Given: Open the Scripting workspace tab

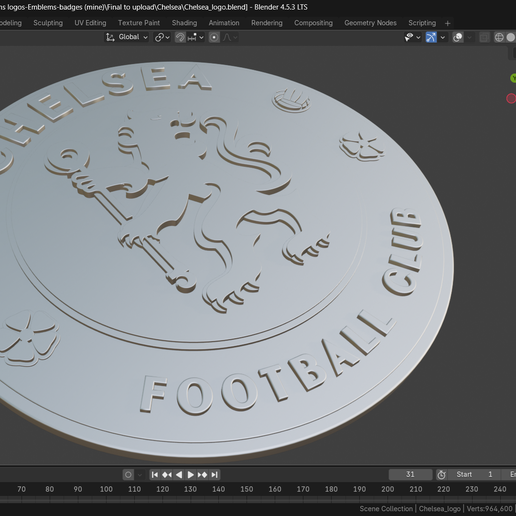Looking at the screenshot, I should pyautogui.click(x=422, y=23).
